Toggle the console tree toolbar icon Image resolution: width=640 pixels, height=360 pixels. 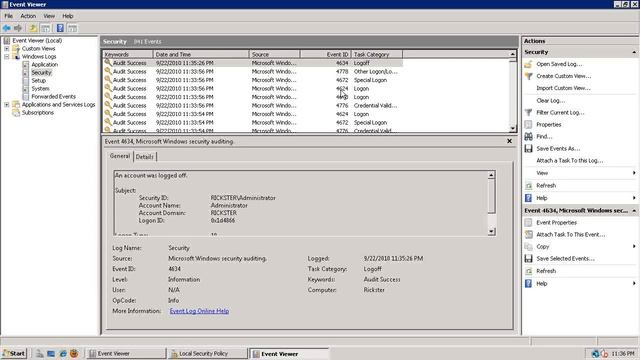pyautogui.click(x=45, y=28)
